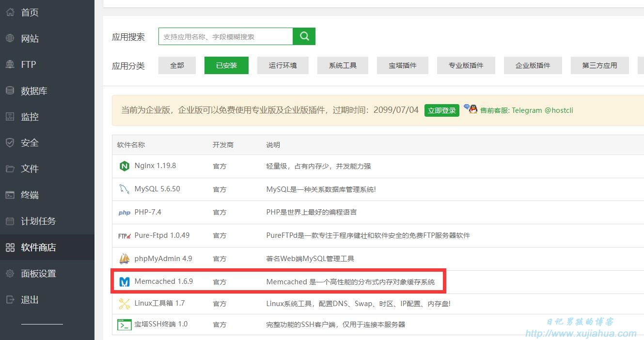
Task: Open the 企业版插件 category
Action: [533, 65]
